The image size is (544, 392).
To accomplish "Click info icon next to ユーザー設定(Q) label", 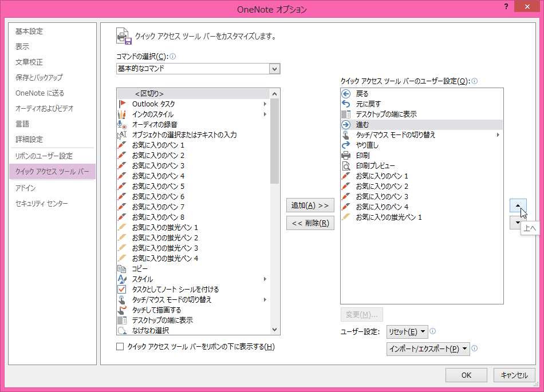I will coord(475,81).
